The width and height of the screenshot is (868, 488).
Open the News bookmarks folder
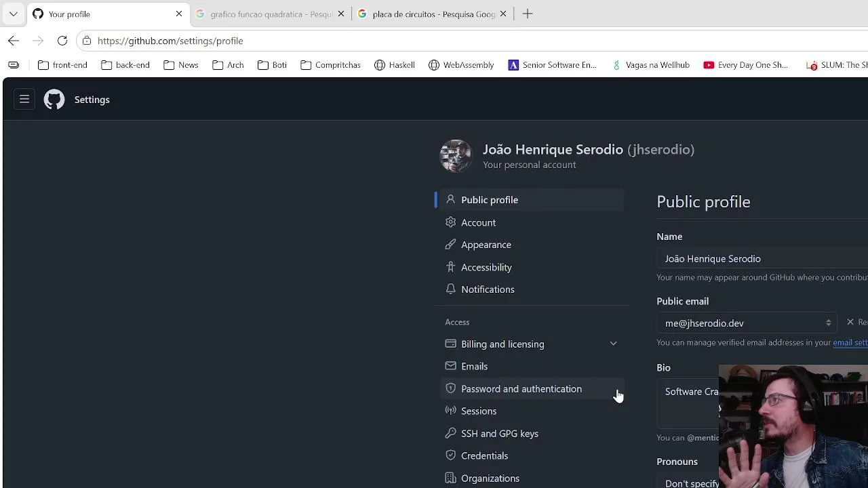[x=181, y=65]
